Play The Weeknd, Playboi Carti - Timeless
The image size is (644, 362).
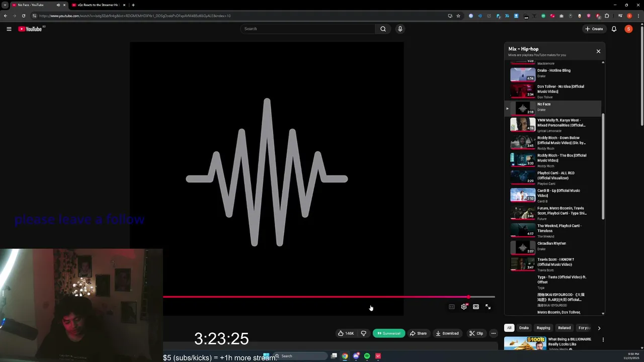pyautogui.click(x=555, y=231)
